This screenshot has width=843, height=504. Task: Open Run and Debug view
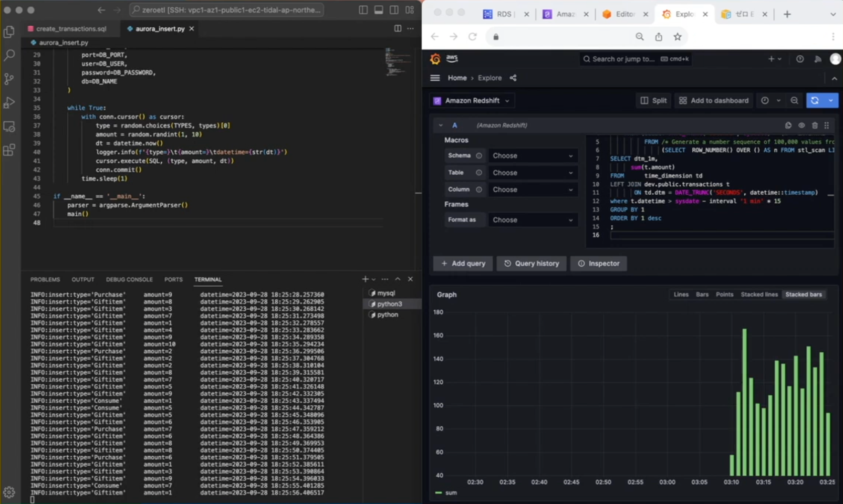coord(9,102)
